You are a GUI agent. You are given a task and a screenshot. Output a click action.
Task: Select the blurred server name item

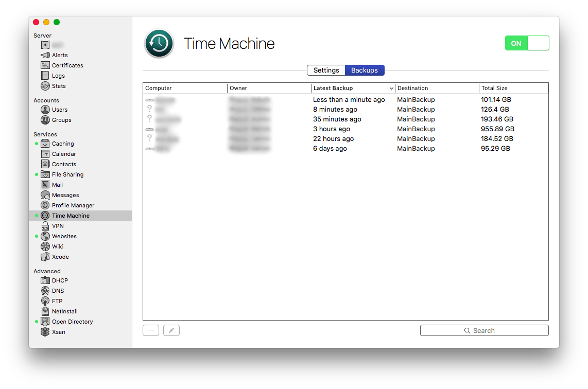(x=52, y=45)
